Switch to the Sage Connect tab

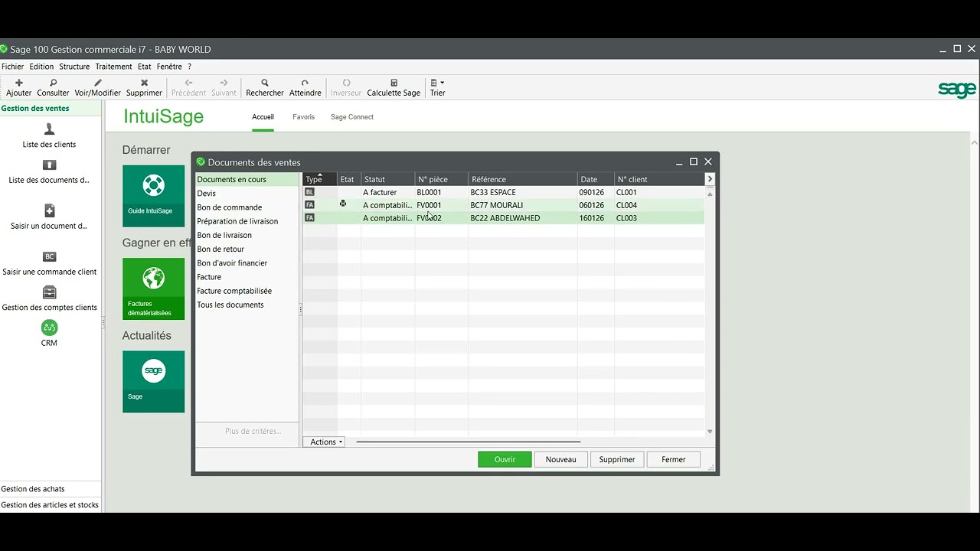pos(352,117)
